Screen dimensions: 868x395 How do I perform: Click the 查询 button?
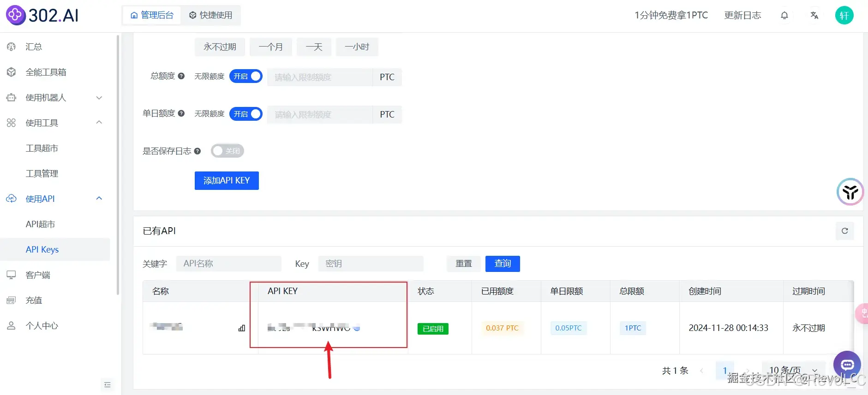[x=503, y=264]
